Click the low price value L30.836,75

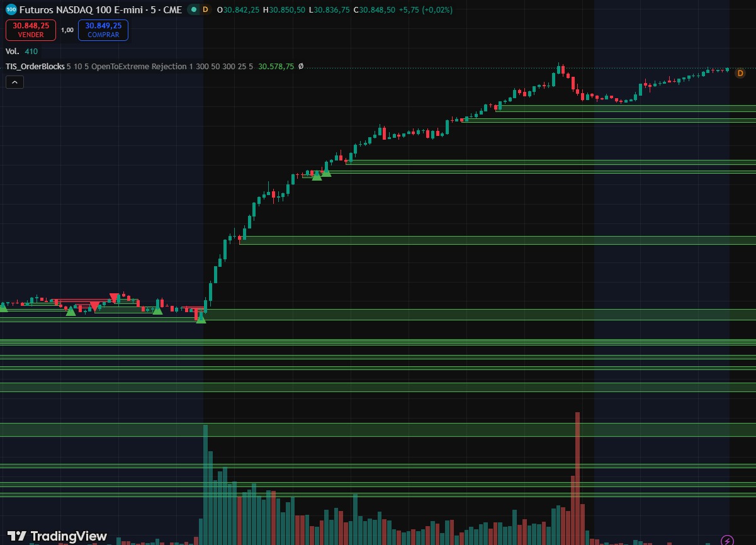pos(329,10)
